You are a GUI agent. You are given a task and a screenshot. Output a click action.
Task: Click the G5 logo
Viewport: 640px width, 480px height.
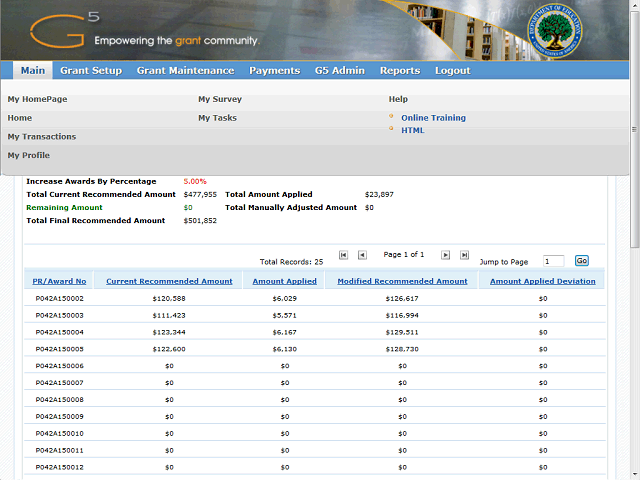[x=63, y=30]
